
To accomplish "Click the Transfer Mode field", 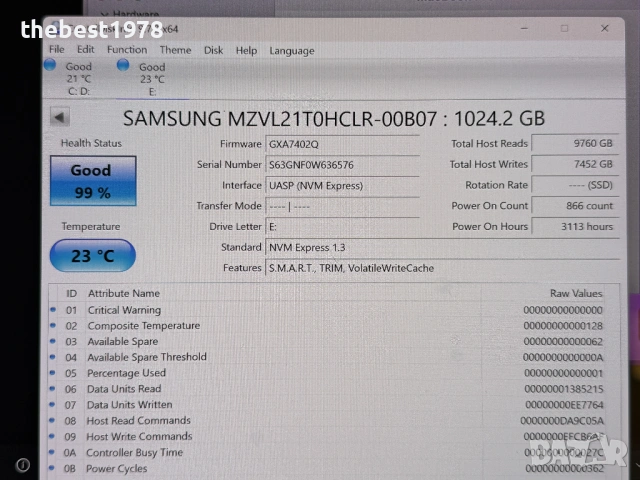I will point(342,207).
